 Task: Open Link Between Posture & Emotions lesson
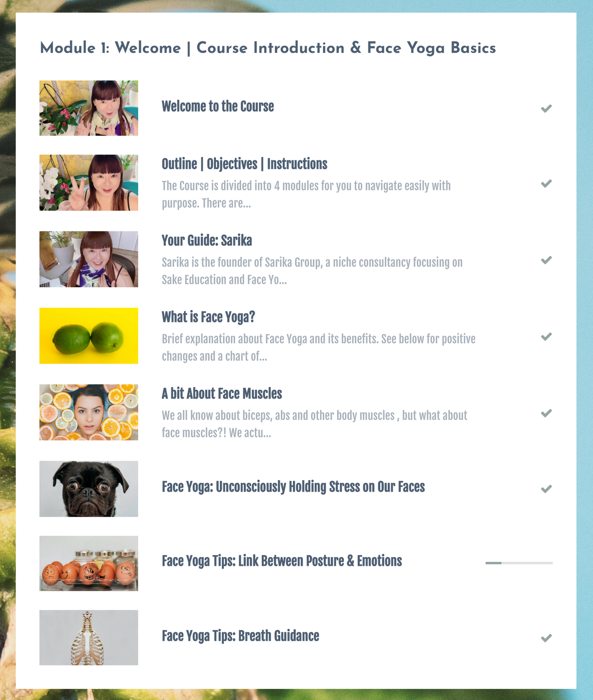[x=282, y=561]
